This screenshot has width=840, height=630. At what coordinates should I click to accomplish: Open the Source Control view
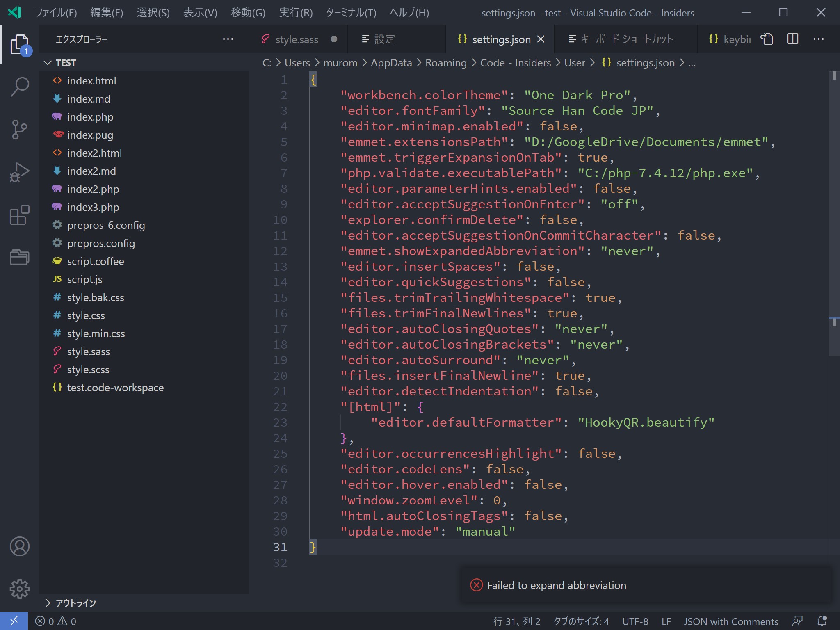[19, 129]
